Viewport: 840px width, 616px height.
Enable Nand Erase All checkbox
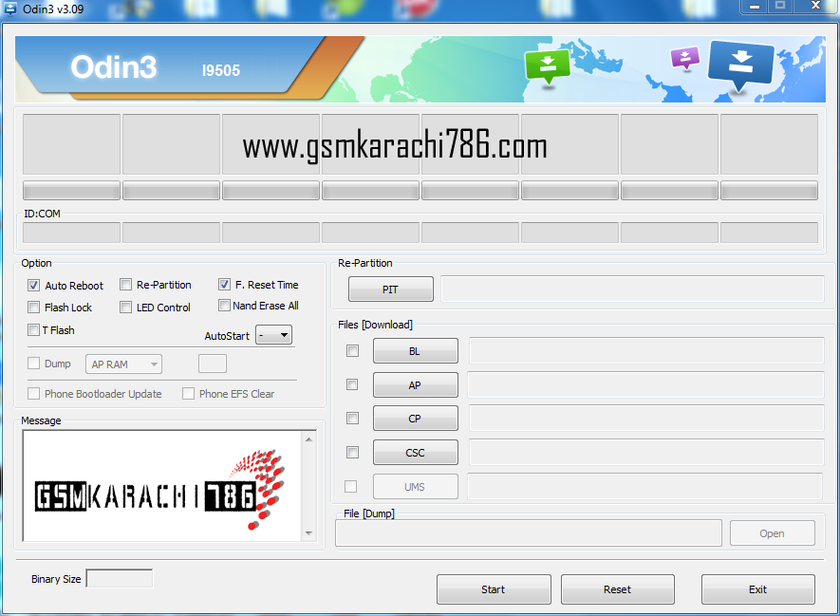tap(224, 306)
